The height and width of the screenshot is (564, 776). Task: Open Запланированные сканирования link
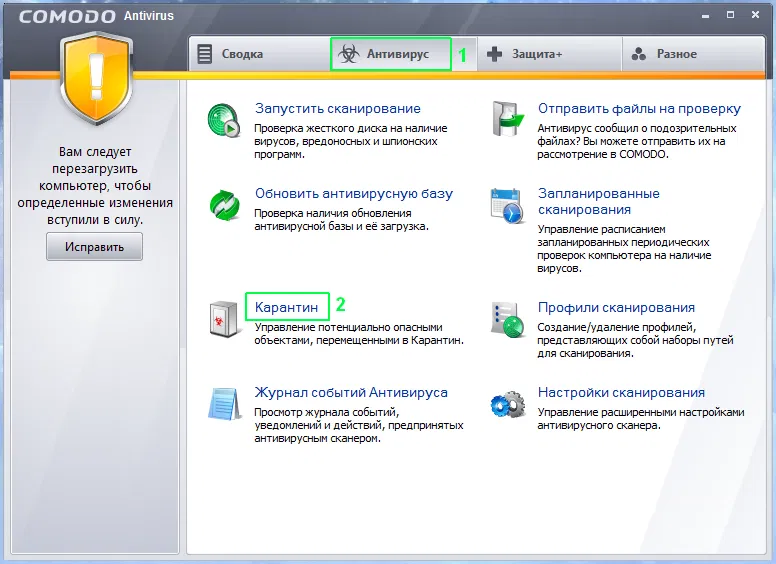point(599,201)
